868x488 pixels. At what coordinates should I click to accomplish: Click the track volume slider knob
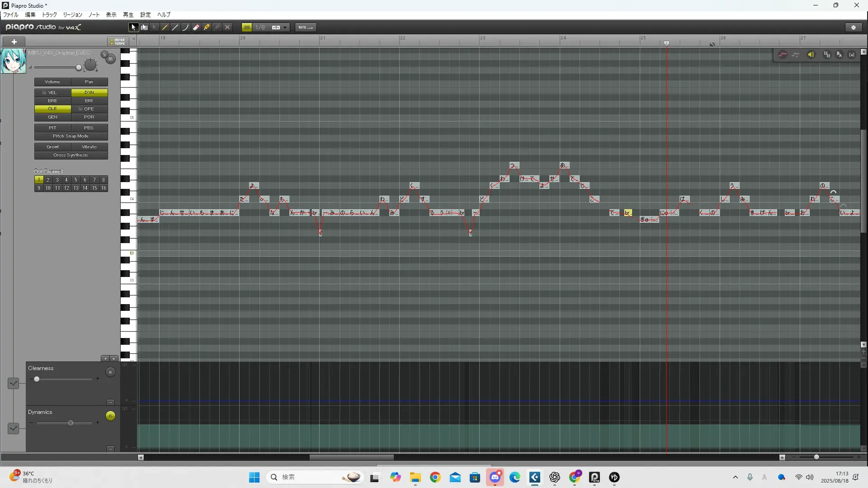point(79,68)
